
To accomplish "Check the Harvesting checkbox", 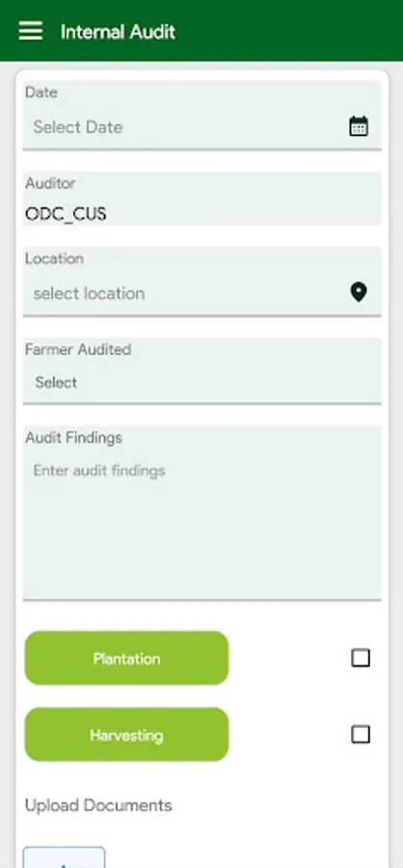I will [361, 735].
